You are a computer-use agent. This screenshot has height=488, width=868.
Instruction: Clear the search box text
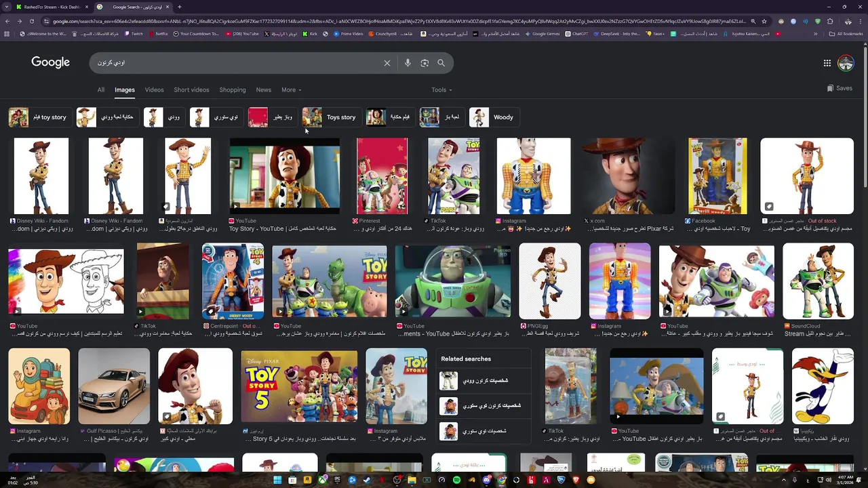(x=387, y=63)
